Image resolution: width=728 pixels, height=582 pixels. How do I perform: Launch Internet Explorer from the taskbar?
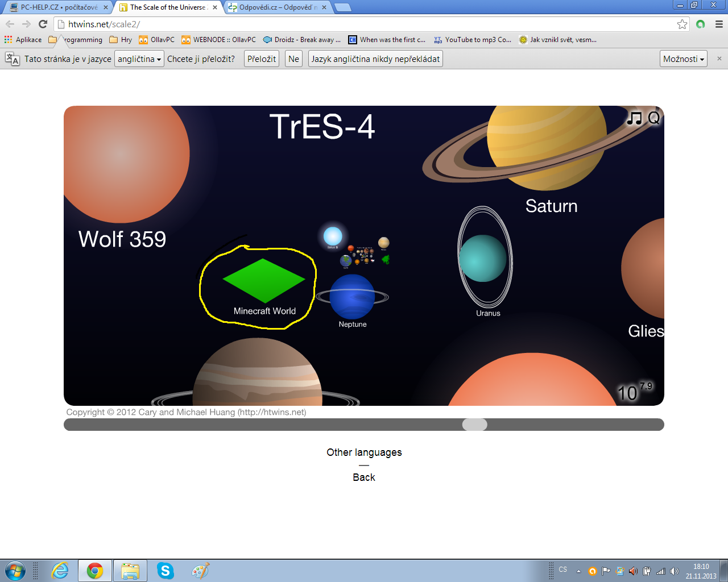click(60, 571)
